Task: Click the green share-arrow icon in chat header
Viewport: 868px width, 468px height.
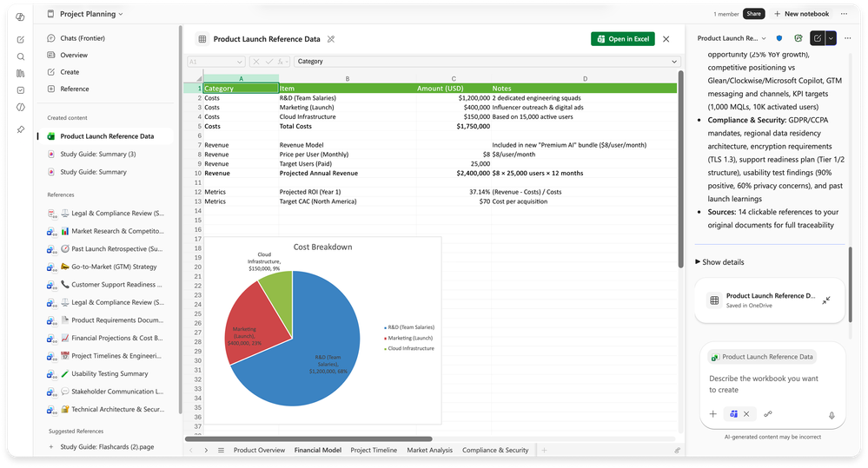Action: pos(798,38)
